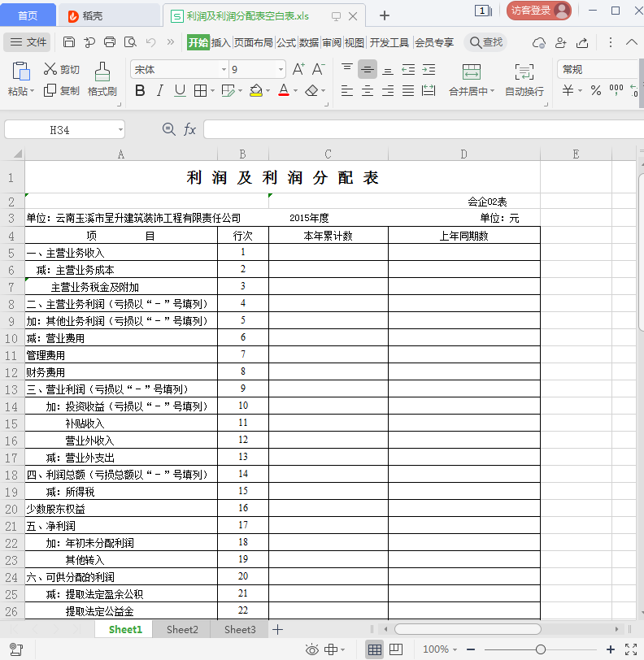
Task: Open the Sheet3 worksheet tab
Action: click(x=240, y=629)
